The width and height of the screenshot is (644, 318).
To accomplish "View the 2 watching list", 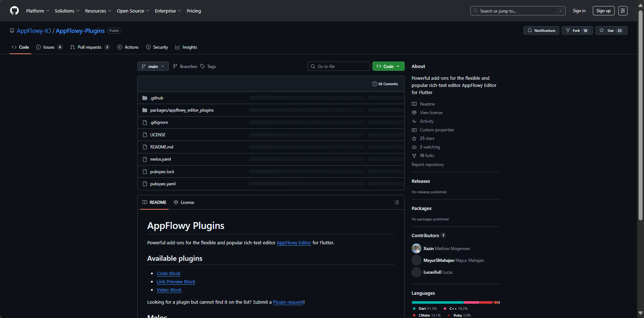I will pyautogui.click(x=426, y=147).
